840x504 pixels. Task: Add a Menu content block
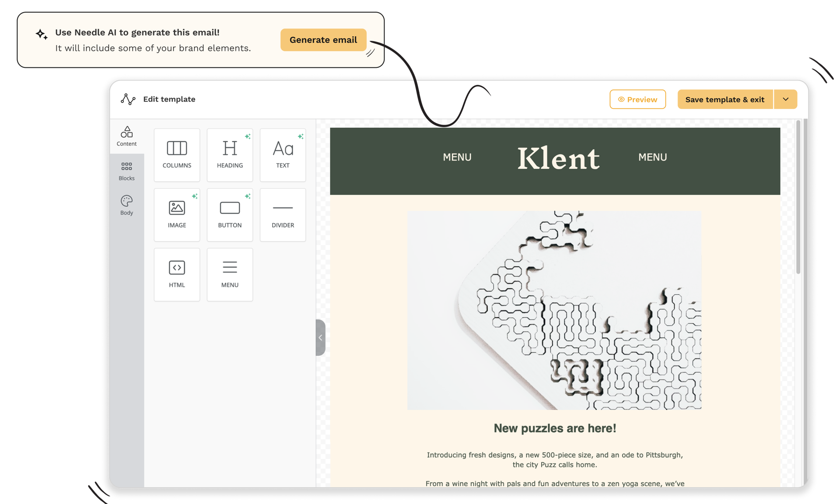point(230,274)
